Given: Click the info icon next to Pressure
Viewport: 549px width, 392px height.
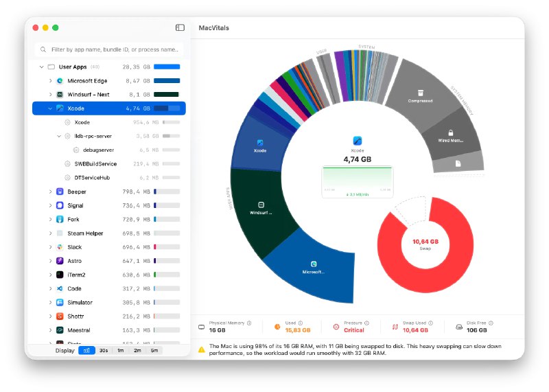Looking at the screenshot, I should [366, 323].
